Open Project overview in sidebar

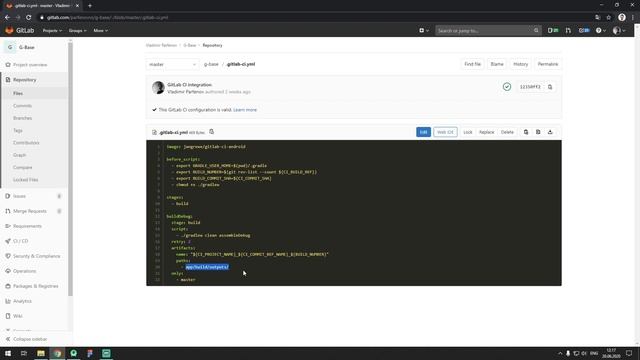pyautogui.click(x=30, y=65)
